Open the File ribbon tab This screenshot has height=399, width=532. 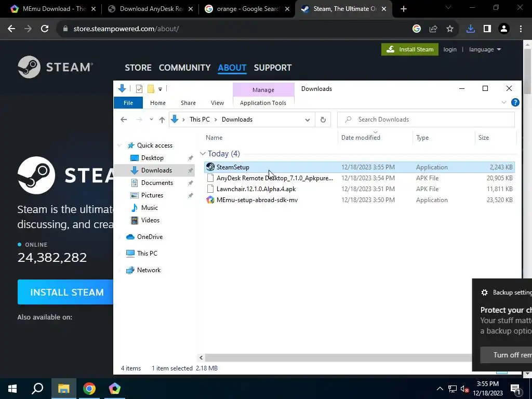click(128, 103)
